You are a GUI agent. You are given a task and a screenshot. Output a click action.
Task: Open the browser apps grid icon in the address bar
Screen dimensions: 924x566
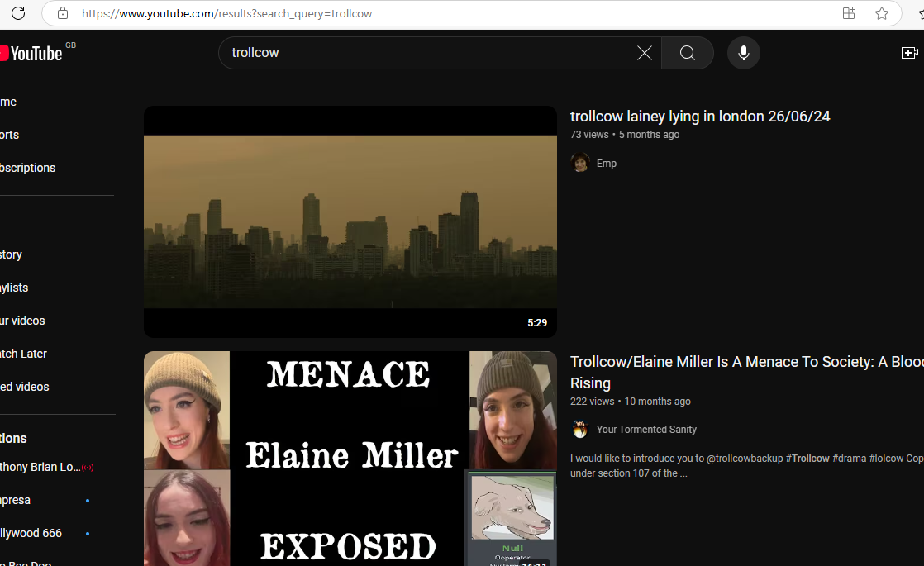(849, 13)
